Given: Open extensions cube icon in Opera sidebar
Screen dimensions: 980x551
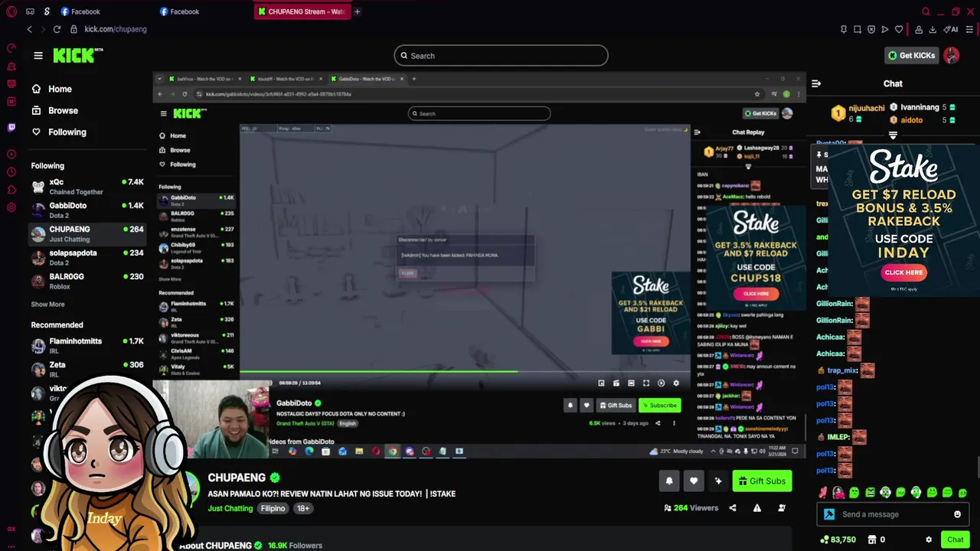Looking at the screenshot, I should [x=11, y=189].
